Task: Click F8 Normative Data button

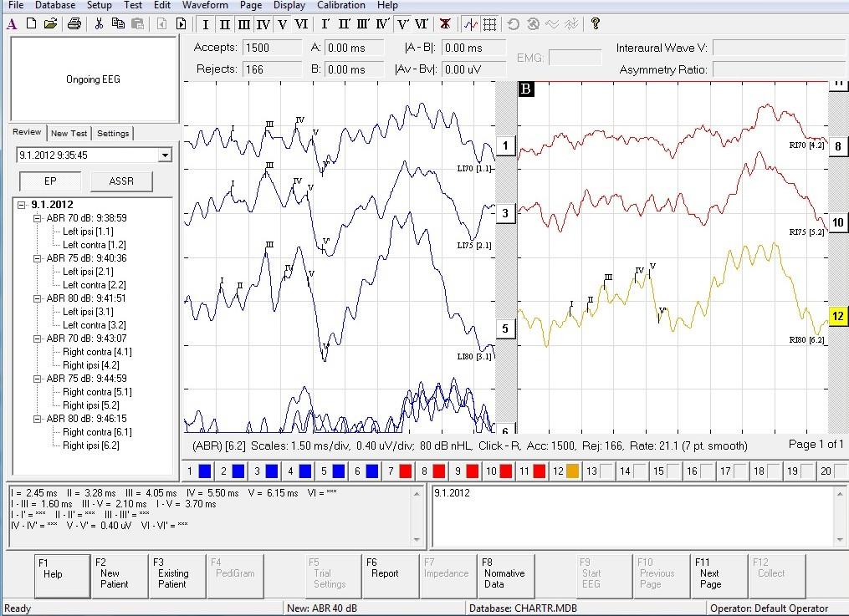Action: tap(505, 576)
